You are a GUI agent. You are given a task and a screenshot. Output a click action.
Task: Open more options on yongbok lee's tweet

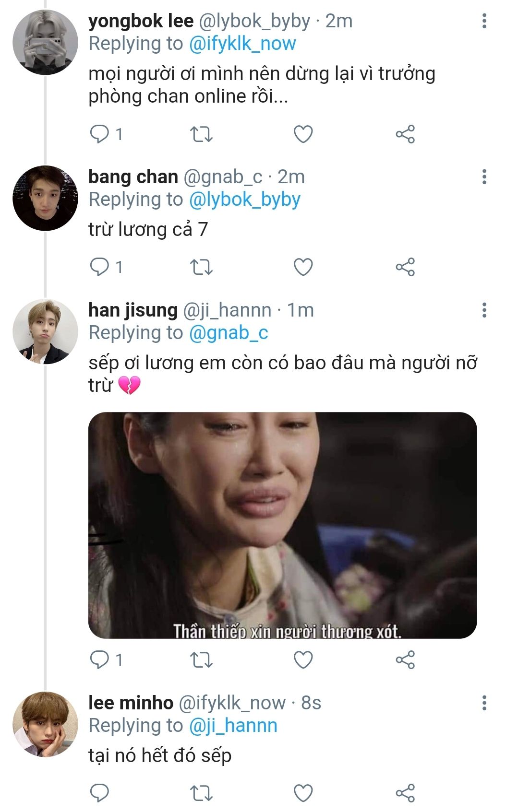[484, 21]
